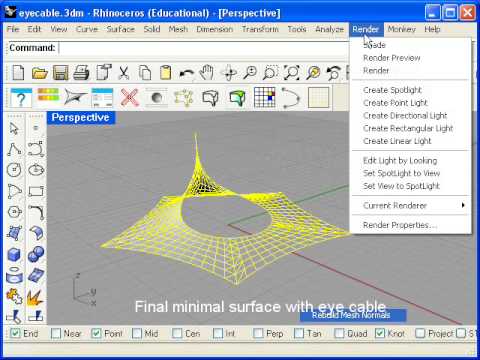Select the Rotate view tool
480x360 pixels.
tap(229, 72)
